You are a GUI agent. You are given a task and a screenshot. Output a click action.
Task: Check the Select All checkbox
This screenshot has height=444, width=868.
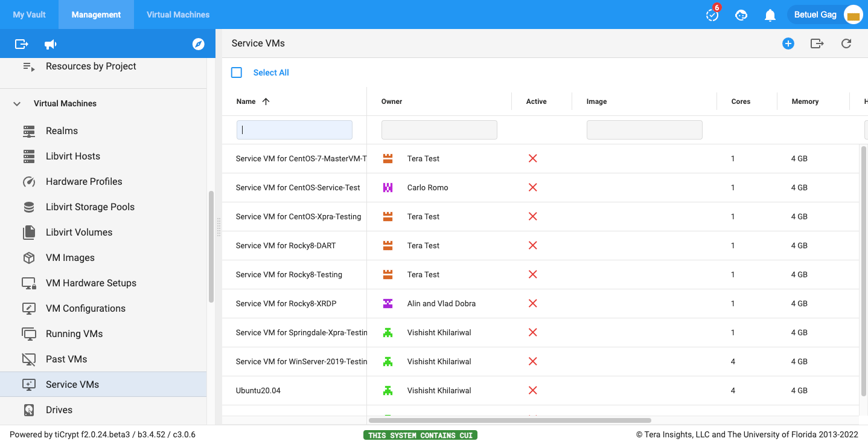[237, 72]
